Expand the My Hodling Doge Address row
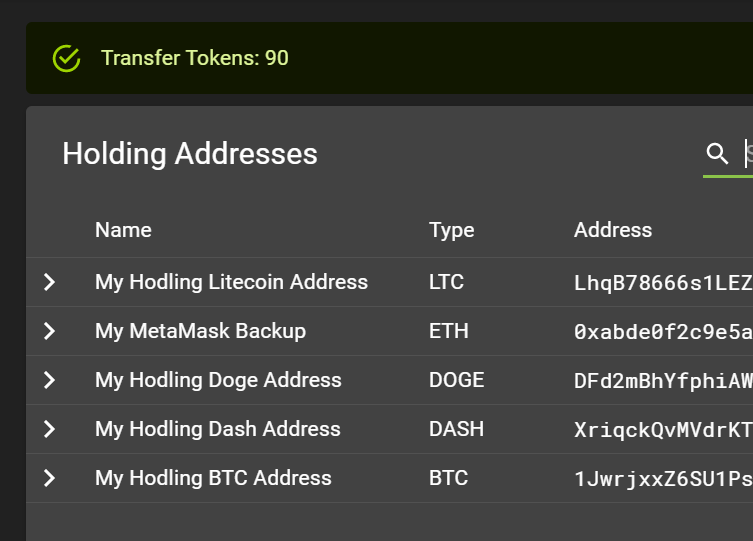 (x=49, y=380)
